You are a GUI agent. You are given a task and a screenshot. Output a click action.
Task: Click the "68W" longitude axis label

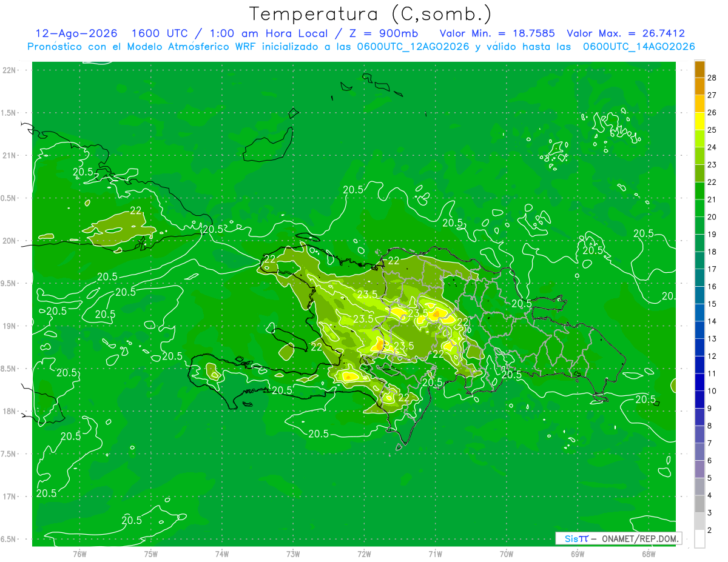pos(649,554)
